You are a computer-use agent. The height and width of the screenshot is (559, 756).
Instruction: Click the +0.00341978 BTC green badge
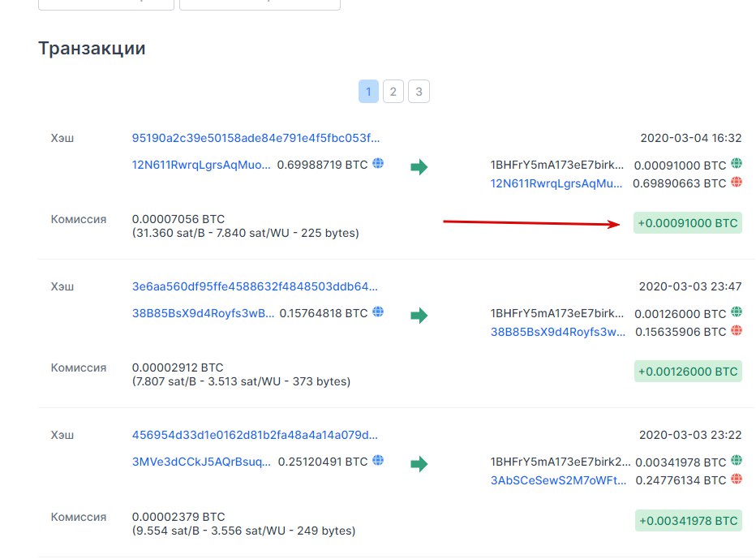[x=689, y=521]
